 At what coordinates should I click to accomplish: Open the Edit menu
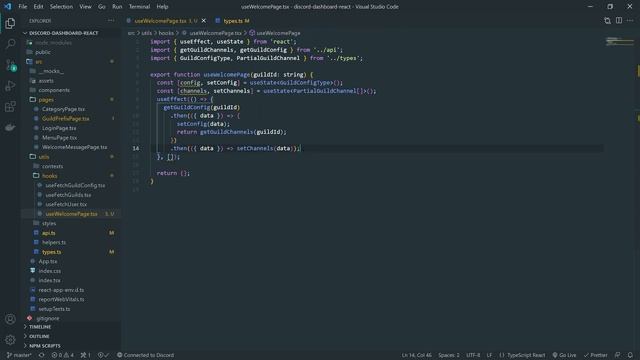tap(38, 7)
